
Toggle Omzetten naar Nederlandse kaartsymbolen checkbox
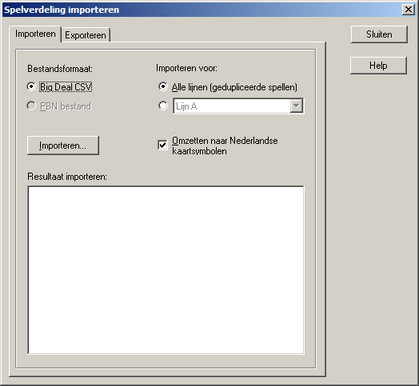pos(162,145)
